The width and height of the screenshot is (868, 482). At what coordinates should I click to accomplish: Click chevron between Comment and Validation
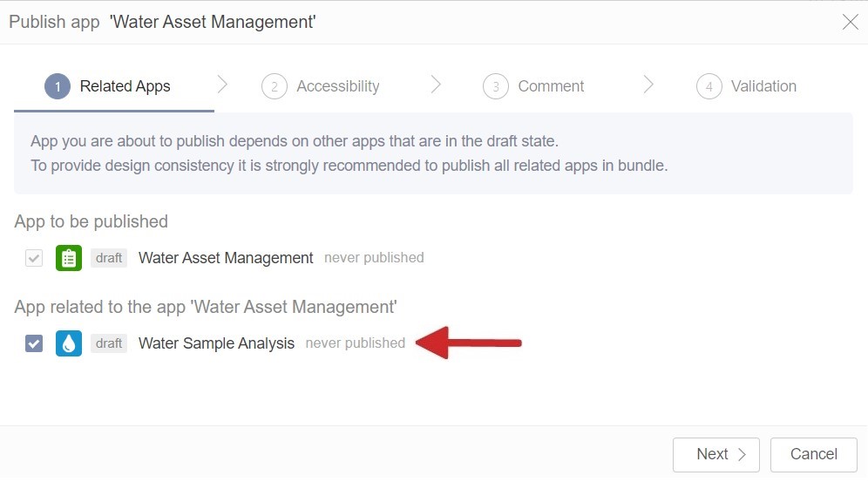coord(648,85)
